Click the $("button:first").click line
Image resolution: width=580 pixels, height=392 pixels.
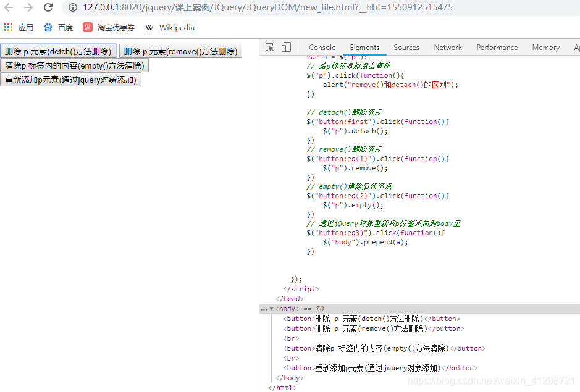coord(377,122)
